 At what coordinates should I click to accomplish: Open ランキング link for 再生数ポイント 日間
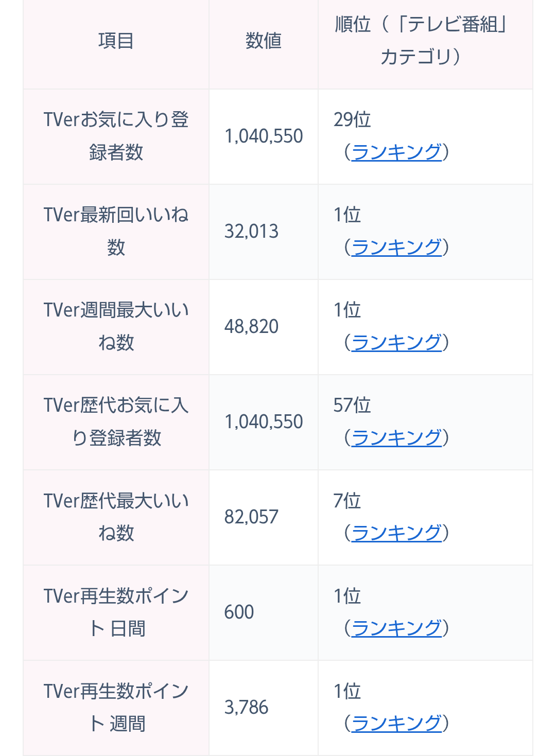(396, 628)
